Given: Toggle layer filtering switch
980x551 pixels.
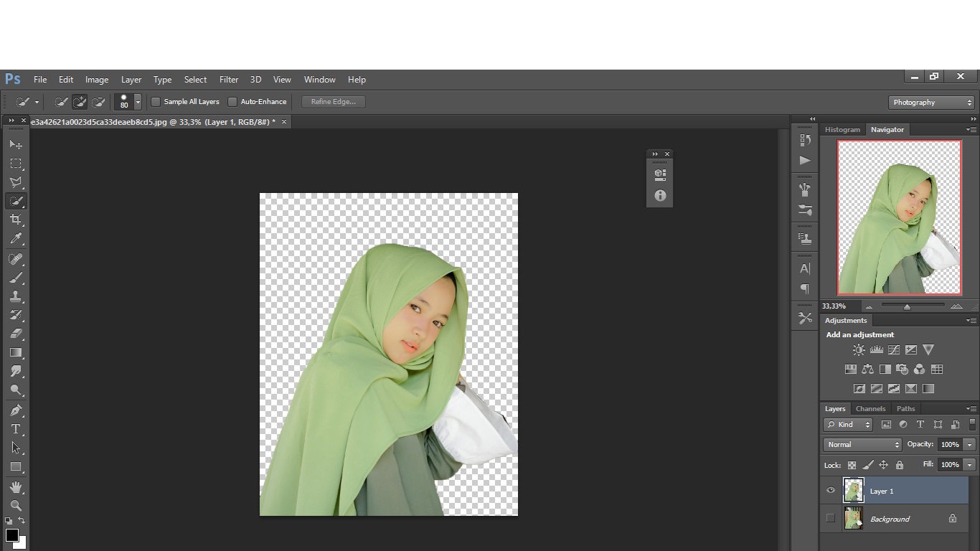Looking at the screenshot, I should point(972,425).
